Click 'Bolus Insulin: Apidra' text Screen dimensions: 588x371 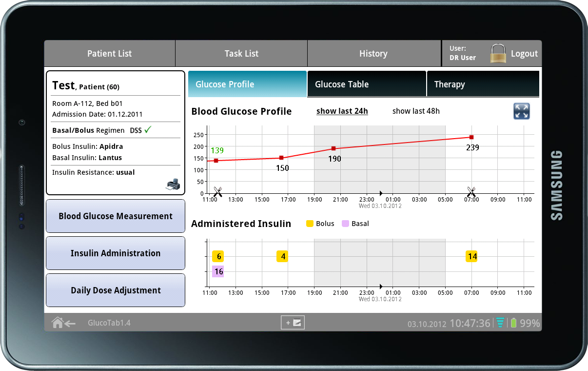pos(88,146)
